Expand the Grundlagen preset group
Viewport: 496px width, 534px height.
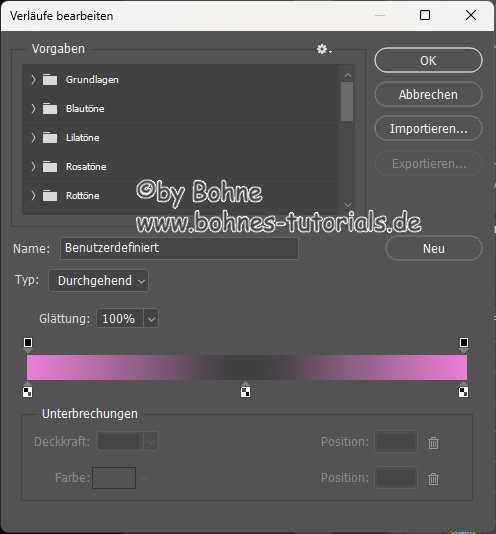(x=33, y=80)
